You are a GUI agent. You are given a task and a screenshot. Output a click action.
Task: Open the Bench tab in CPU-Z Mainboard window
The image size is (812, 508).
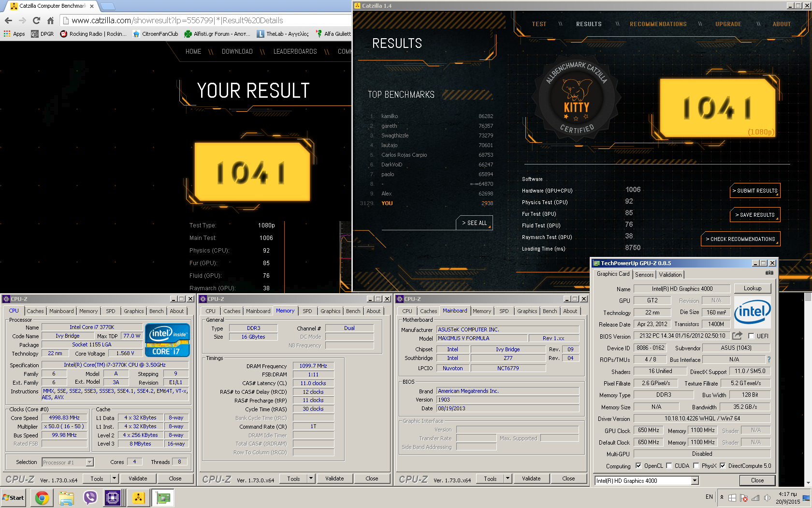550,311
